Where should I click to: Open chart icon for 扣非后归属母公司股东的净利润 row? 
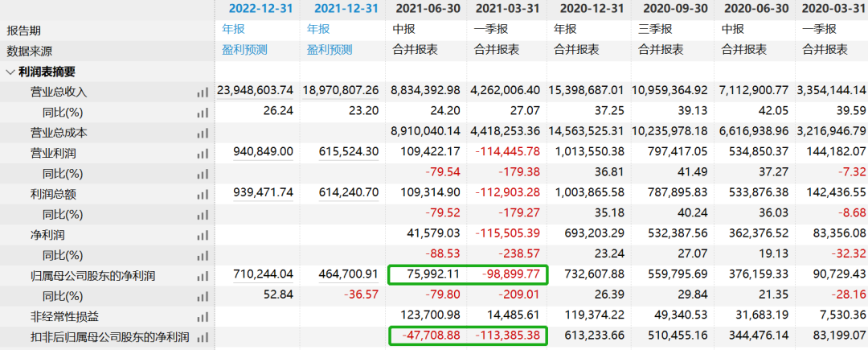tap(203, 337)
